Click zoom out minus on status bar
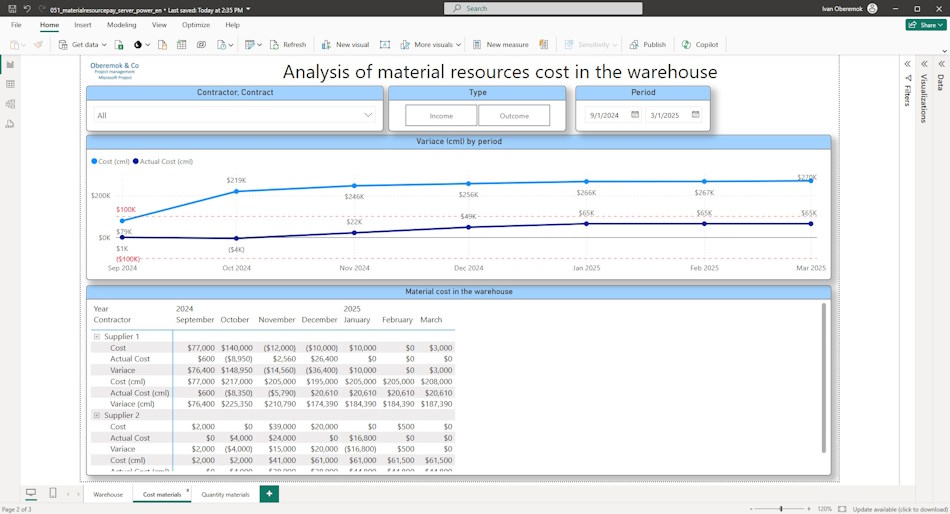950x514 pixels. pos(751,509)
